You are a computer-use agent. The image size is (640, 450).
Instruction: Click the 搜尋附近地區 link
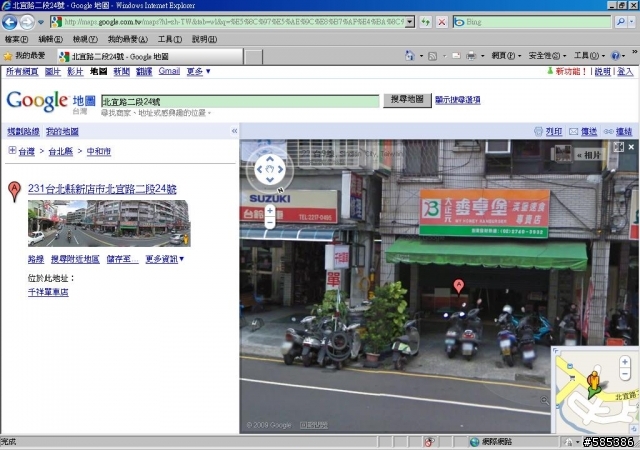tap(75, 259)
